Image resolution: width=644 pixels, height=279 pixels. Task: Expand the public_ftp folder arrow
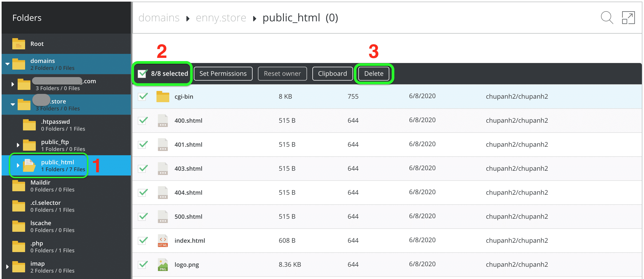[x=18, y=145]
